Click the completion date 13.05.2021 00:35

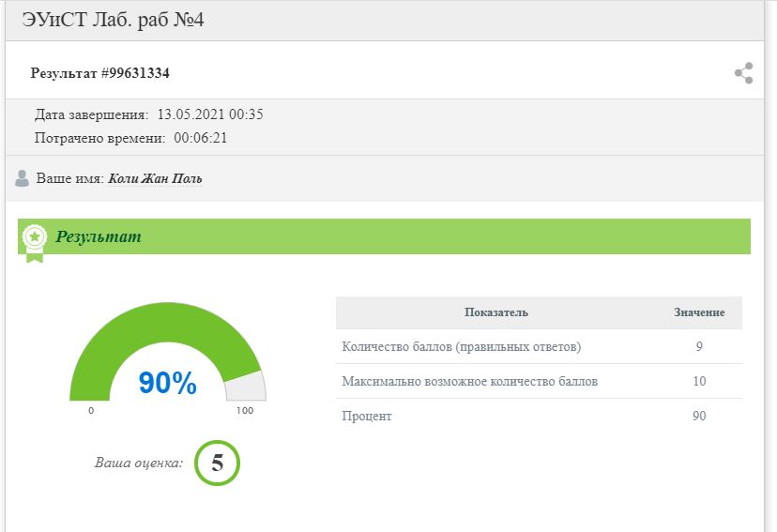[x=210, y=114]
